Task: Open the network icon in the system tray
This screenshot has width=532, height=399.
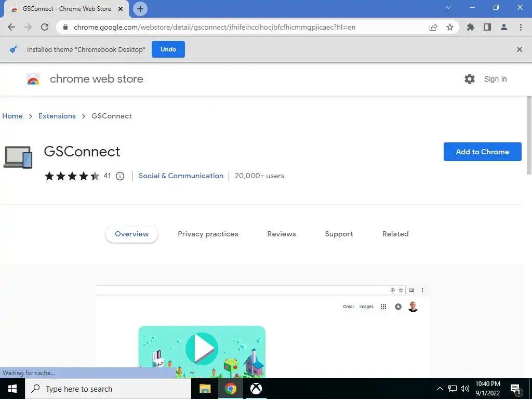Action: (x=453, y=389)
